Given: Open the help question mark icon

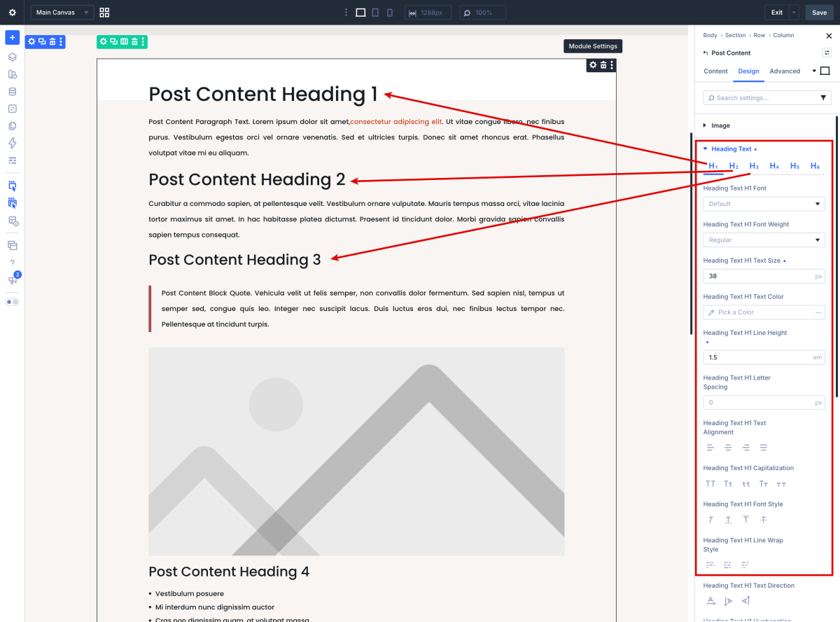Looking at the screenshot, I should [12, 263].
